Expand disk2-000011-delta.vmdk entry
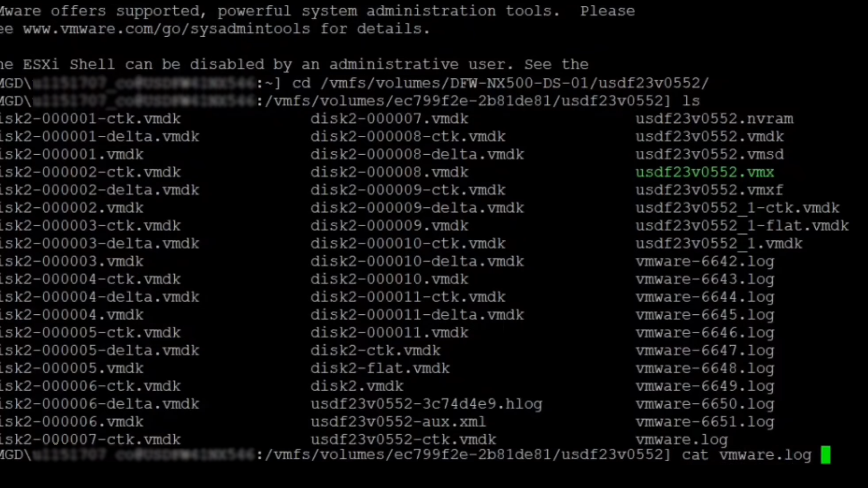Image resolution: width=868 pixels, height=488 pixels. coord(416,315)
